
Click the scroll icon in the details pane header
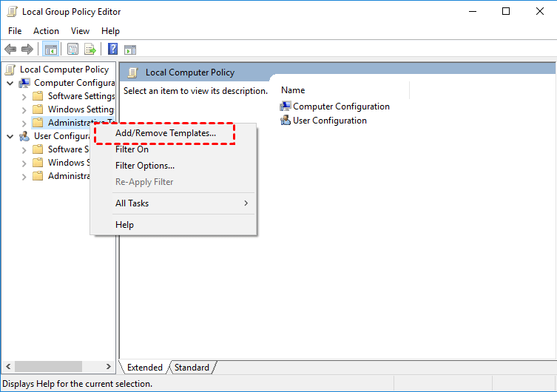click(x=133, y=72)
